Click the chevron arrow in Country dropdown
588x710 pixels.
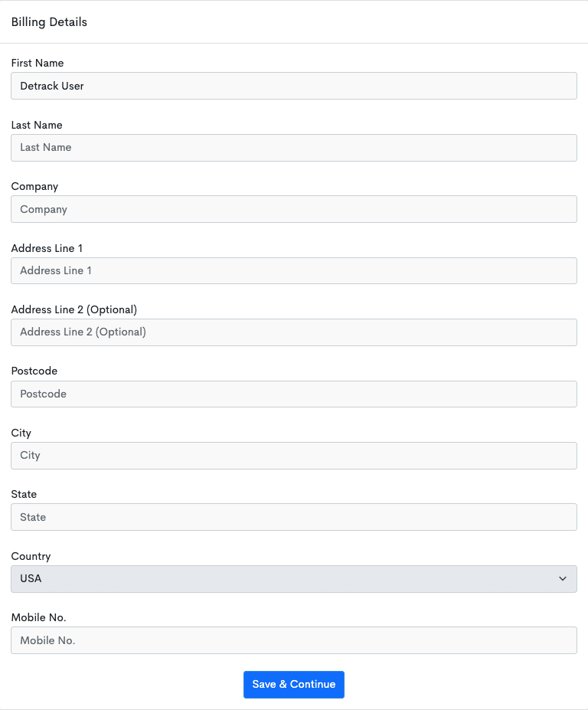pyautogui.click(x=562, y=579)
